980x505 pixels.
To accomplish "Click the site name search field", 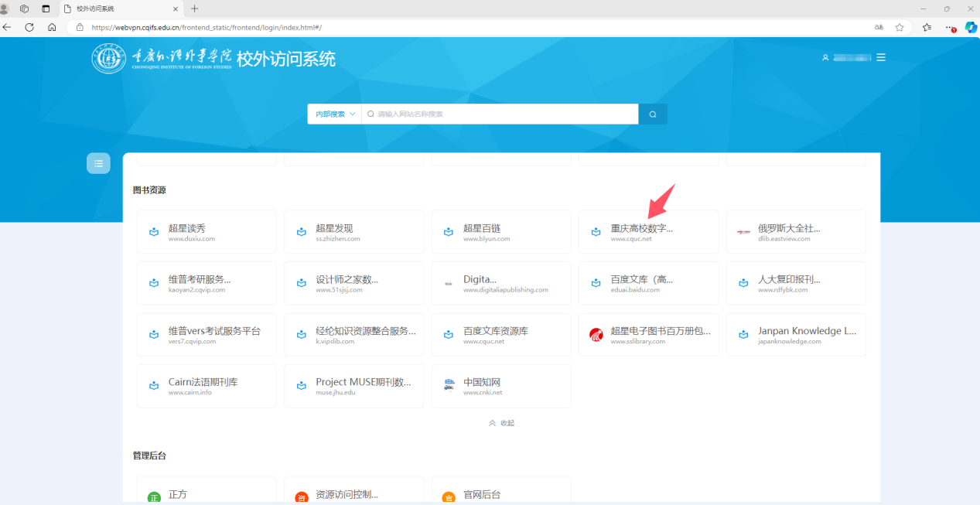I will [500, 114].
